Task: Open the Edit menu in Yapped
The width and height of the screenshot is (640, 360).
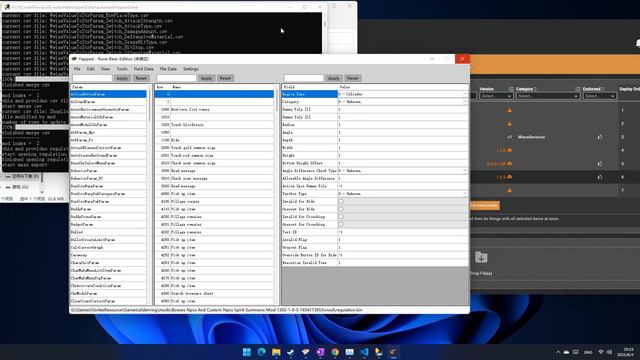Action: pyautogui.click(x=91, y=69)
